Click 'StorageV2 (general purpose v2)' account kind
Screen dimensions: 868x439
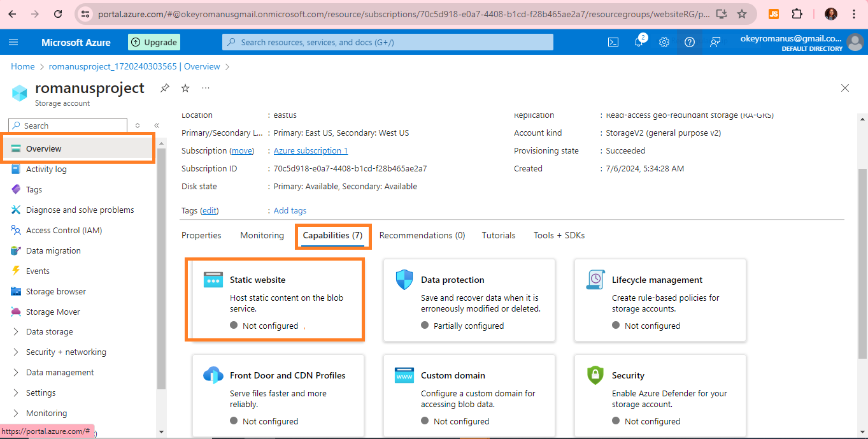(x=664, y=133)
